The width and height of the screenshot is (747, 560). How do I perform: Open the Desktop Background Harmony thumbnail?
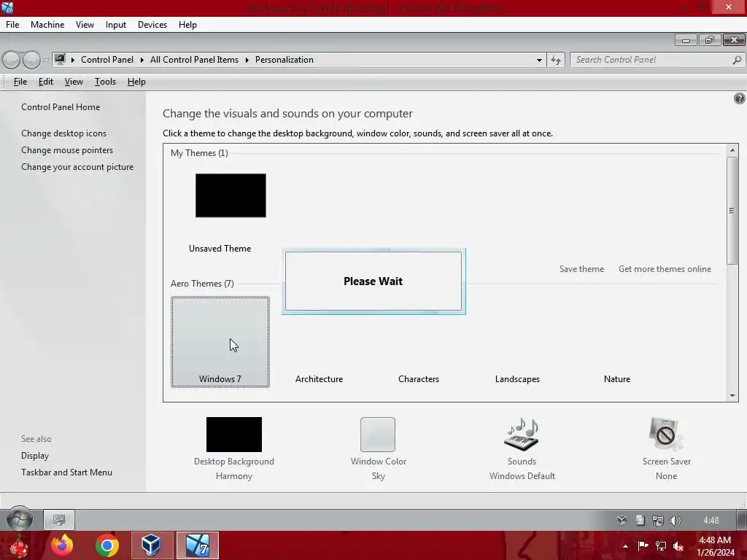(234, 435)
